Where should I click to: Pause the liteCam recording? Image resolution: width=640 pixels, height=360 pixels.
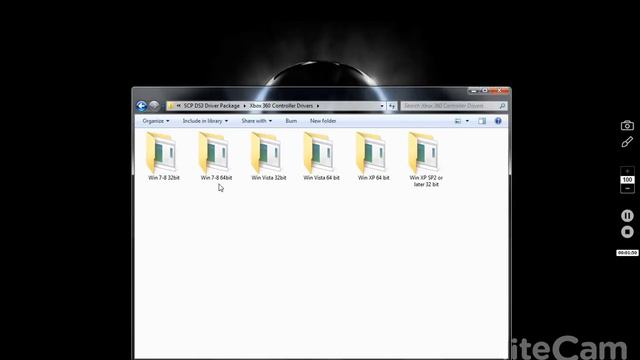627,216
